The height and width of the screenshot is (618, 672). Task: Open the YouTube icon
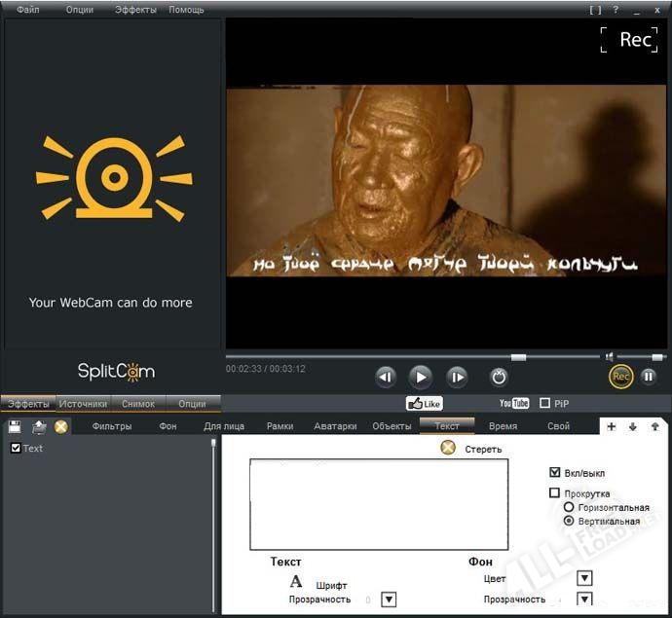[x=513, y=403]
